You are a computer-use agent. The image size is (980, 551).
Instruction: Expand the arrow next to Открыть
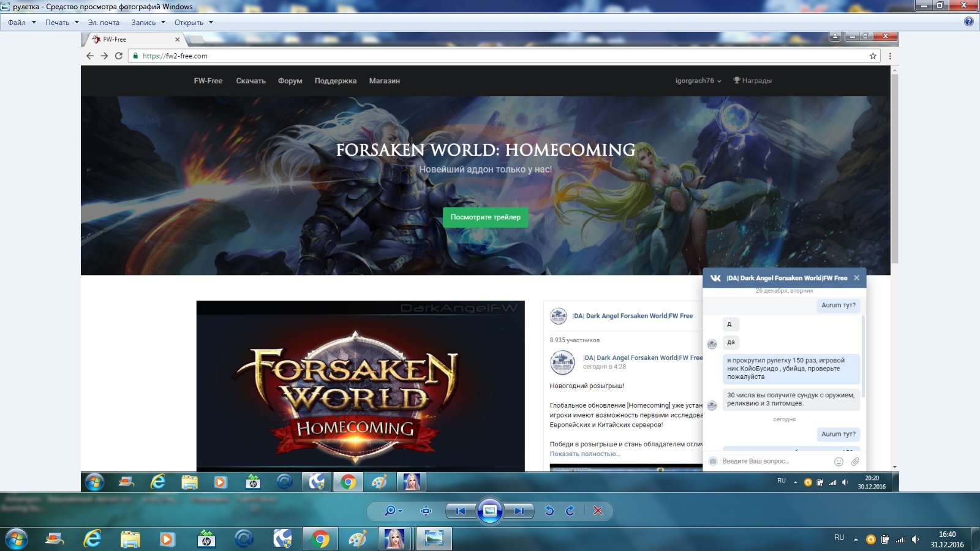[x=211, y=22]
